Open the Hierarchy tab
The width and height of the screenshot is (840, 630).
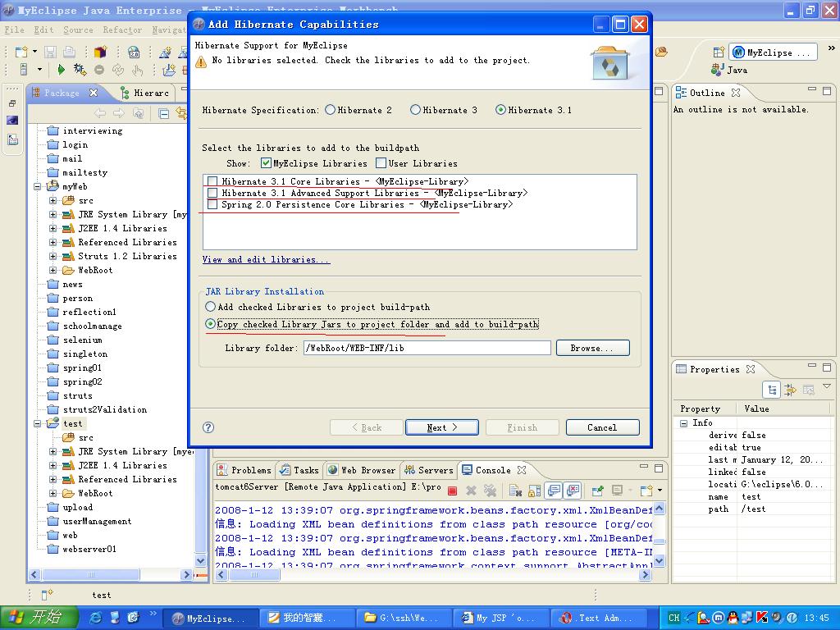click(145, 93)
